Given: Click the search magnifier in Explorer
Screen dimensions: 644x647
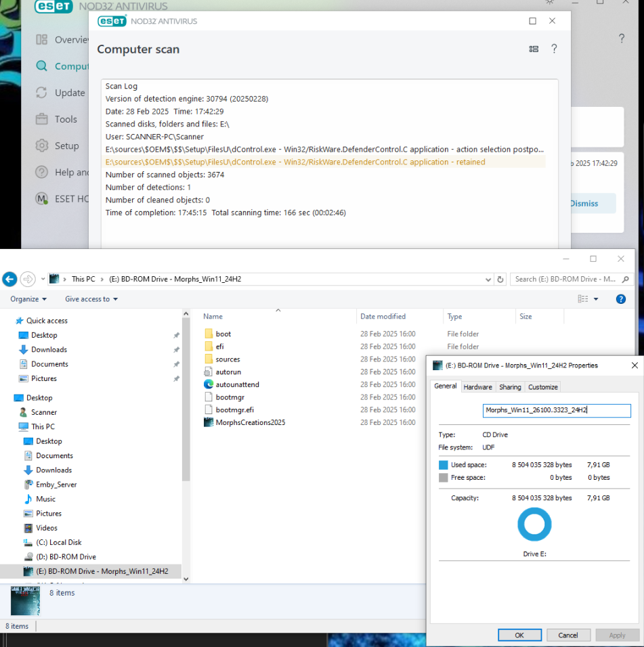Looking at the screenshot, I should click(x=626, y=280).
